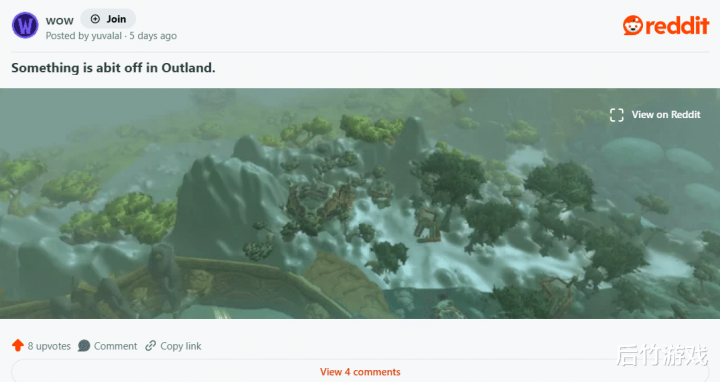720x382 pixels.
Task: Click the "5 days ago" timestamp
Action: coord(153,36)
